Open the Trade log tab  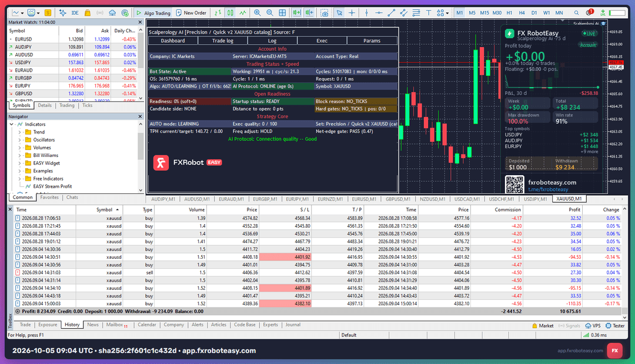coord(222,41)
